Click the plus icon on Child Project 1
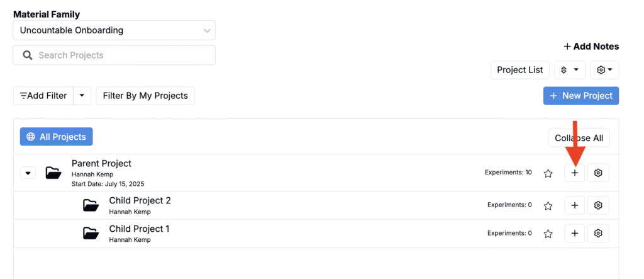Screen dimensions: 644x279 click(x=574, y=234)
